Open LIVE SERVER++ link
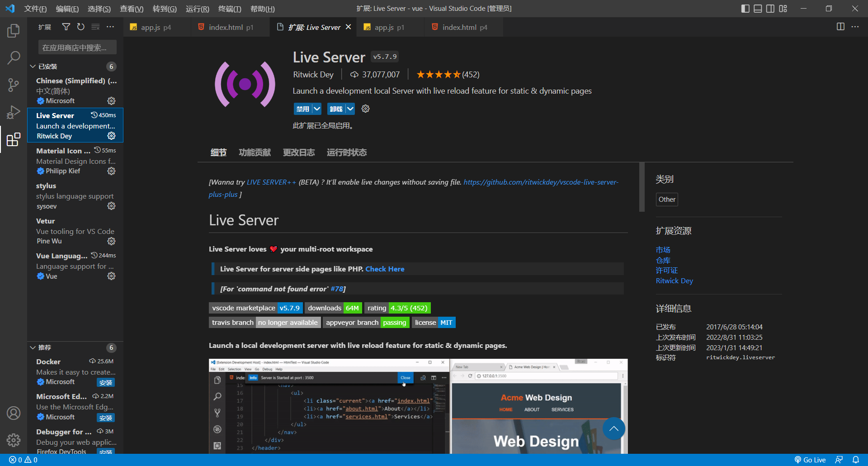The height and width of the screenshot is (466, 868). pos(271,182)
